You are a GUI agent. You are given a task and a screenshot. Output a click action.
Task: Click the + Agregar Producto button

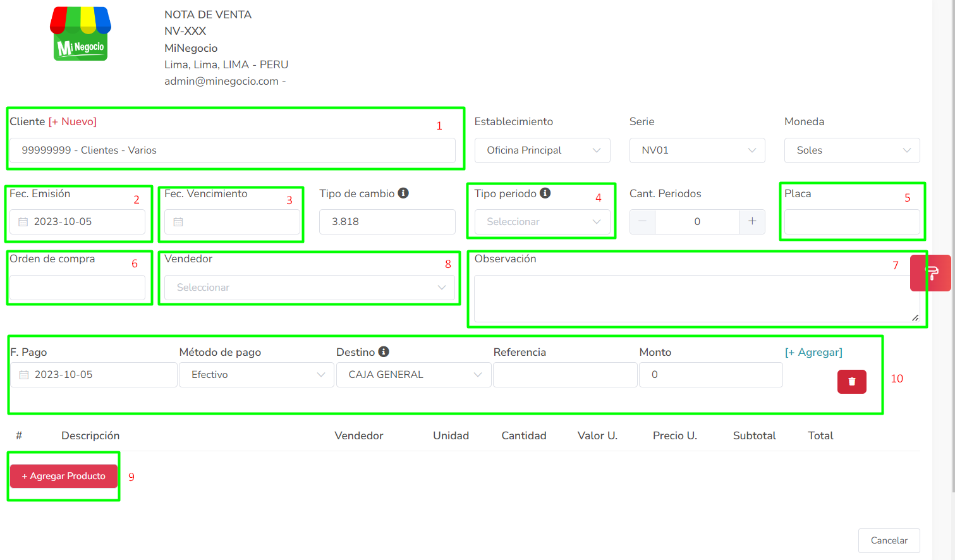tap(64, 476)
